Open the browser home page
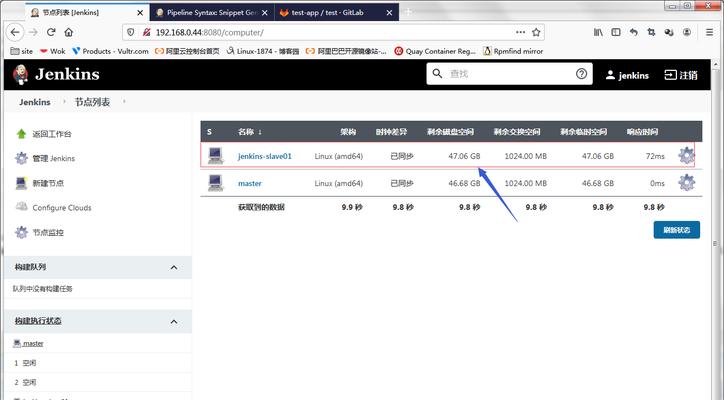724x400 pixels. pyautogui.click(x=69, y=32)
